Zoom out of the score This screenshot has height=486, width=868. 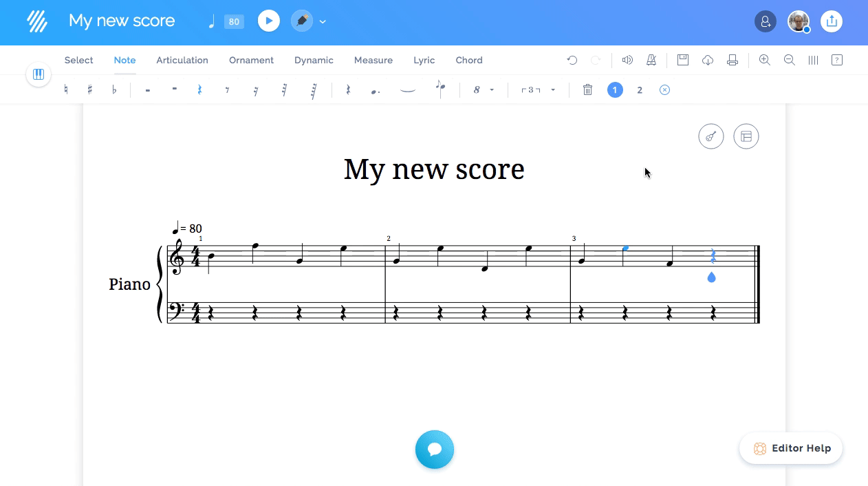(789, 60)
